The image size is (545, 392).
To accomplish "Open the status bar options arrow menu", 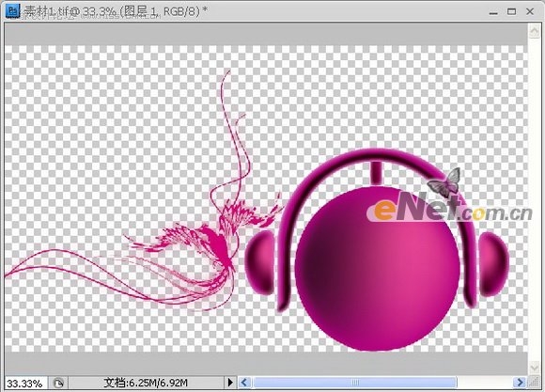I will 230,383.
